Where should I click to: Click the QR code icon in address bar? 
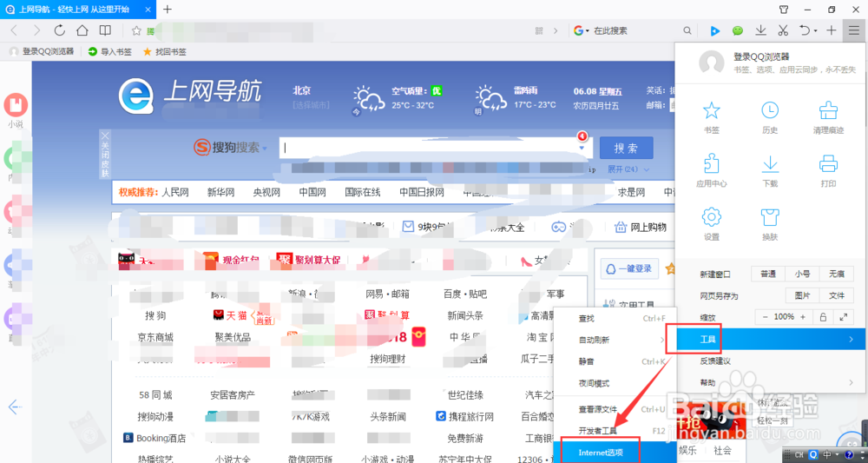539,31
